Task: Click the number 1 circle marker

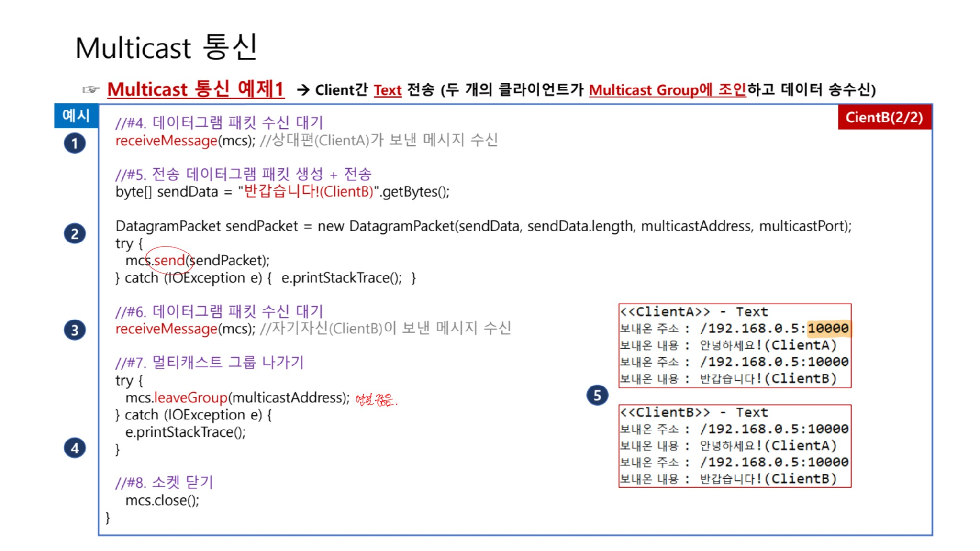Action: pyautogui.click(x=75, y=143)
